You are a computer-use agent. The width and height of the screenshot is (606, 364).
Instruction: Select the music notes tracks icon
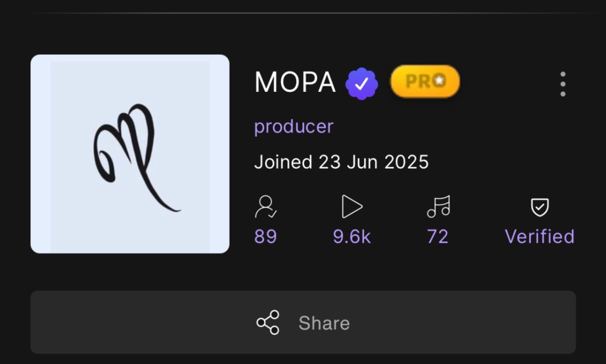pyautogui.click(x=438, y=206)
